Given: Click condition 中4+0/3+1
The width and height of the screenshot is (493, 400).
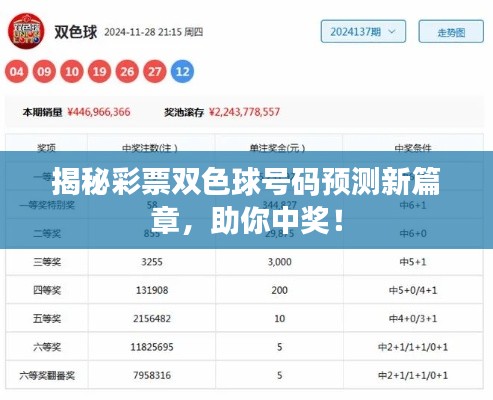Looking at the screenshot, I should [x=413, y=319].
